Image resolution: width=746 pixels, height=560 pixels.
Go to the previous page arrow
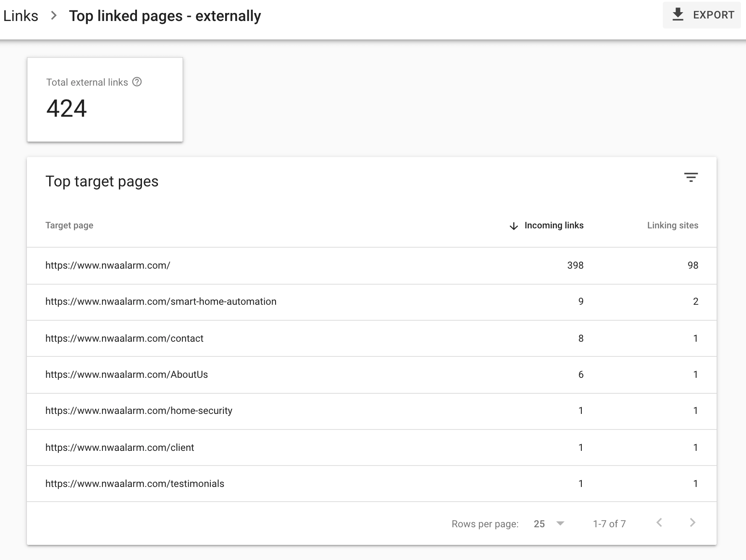(659, 523)
